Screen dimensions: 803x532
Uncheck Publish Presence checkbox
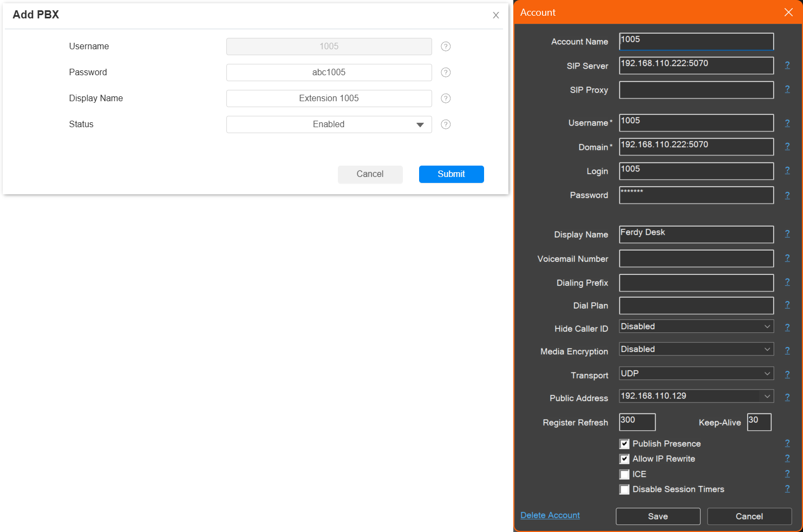(x=624, y=444)
